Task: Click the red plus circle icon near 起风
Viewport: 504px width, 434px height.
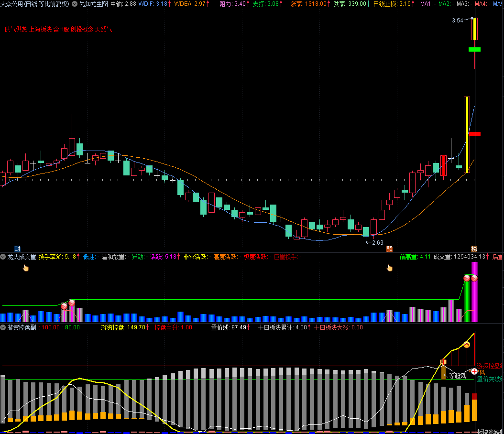Action: [x=474, y=371]
